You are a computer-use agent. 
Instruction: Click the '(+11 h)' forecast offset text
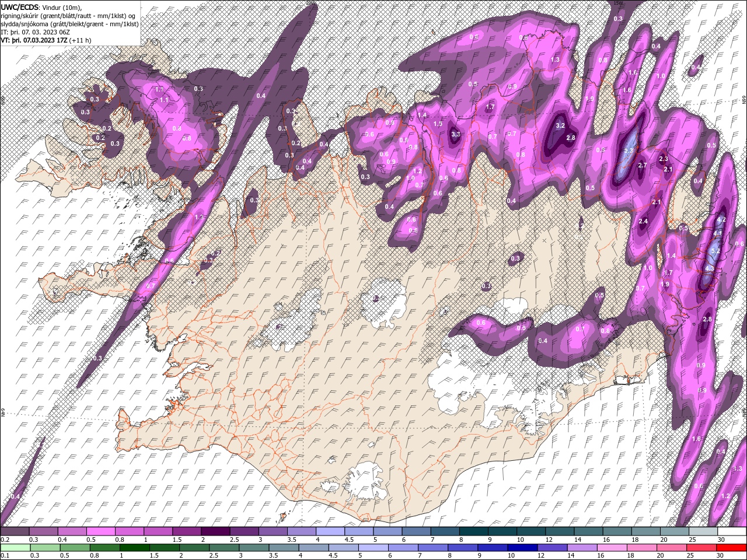(79, 40)
